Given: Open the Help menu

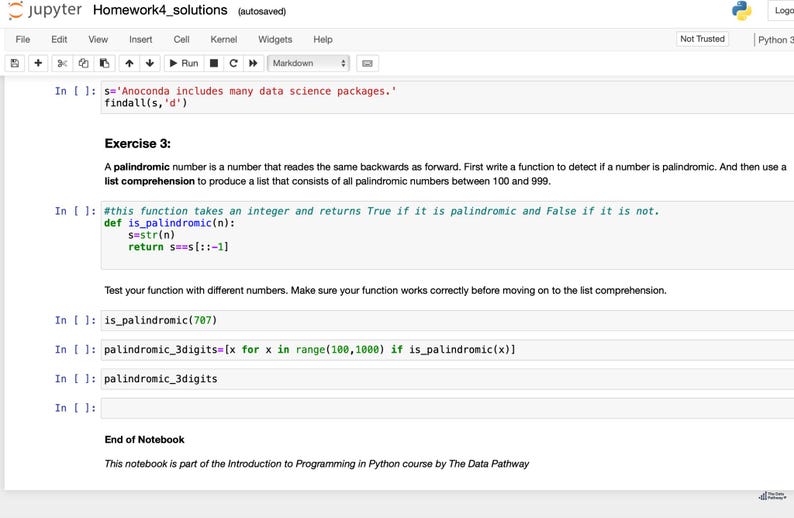Looking at the screenshot, I should tap(323, 39).
